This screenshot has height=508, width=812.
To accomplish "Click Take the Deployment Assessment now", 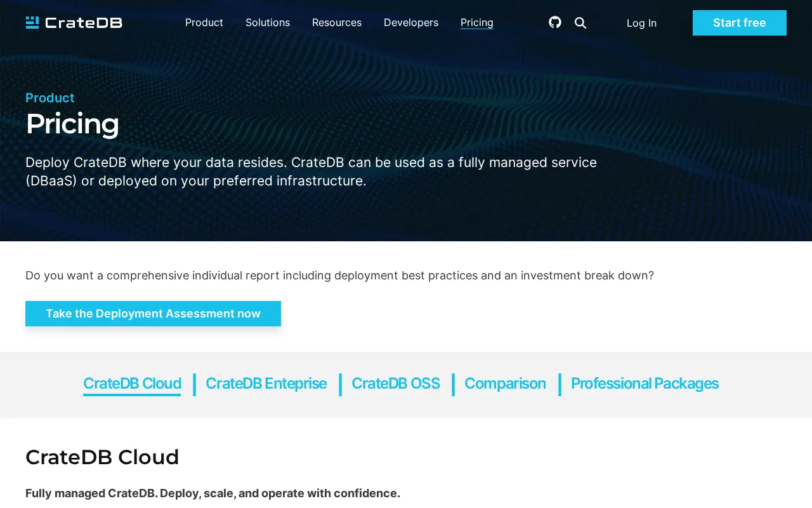I will [x=153, y=314].
